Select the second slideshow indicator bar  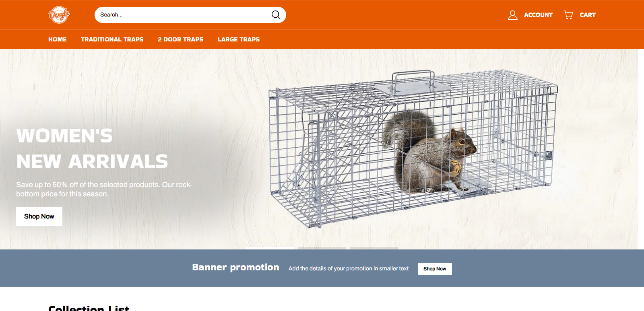[322, 248]
